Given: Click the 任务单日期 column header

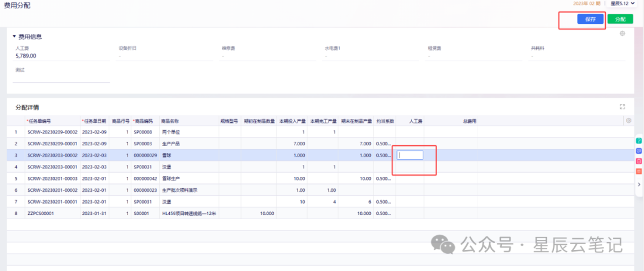Looking at the screenshot, I should pyautogui.click(x=94, y=122).
